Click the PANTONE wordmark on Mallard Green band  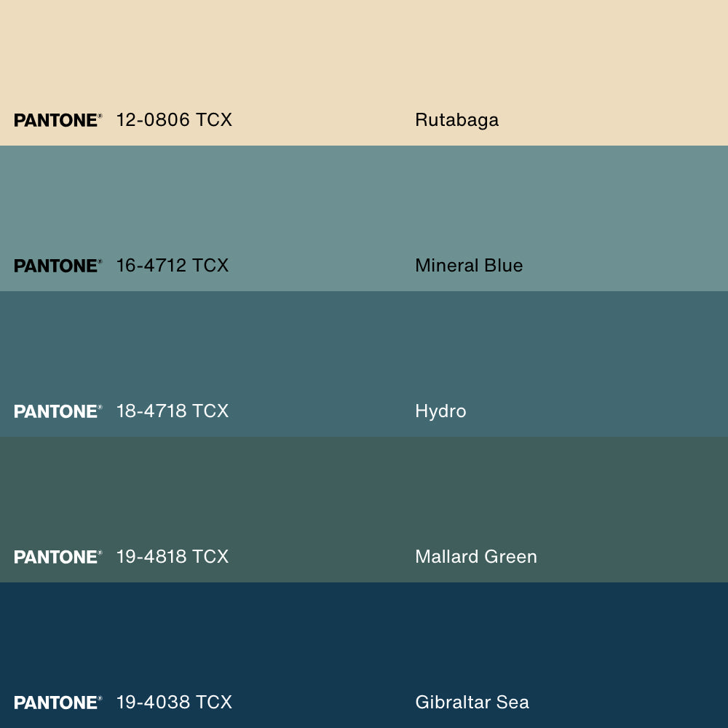(x=58, y=557)
